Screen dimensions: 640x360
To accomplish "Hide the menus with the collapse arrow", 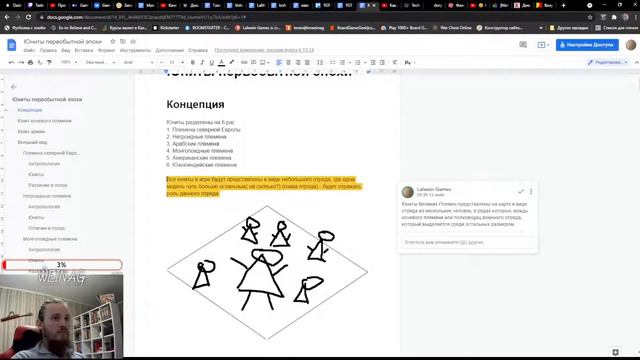I will [636, 62].
